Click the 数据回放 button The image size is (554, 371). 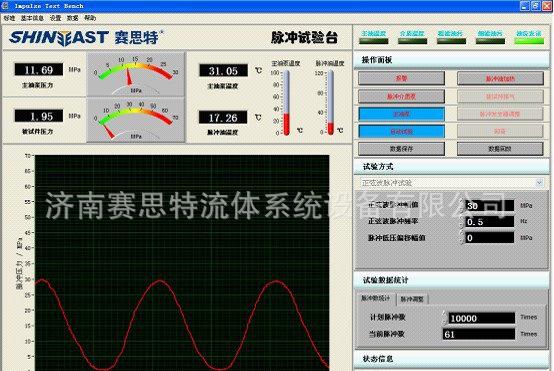[x=500, y=149]
